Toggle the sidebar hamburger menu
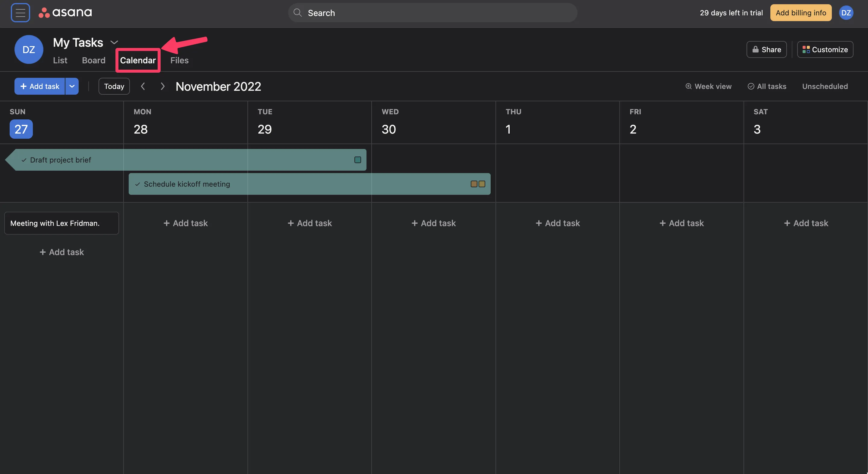Image resolution: width=868 pixels, height=474 pixels. [20, 13]
